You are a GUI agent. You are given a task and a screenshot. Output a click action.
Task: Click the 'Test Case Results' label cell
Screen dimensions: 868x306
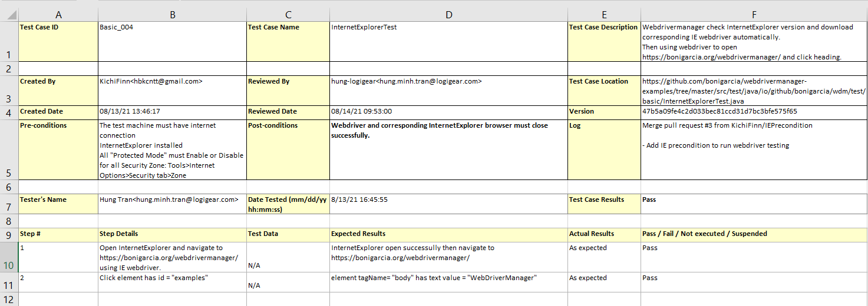(604, 204)
